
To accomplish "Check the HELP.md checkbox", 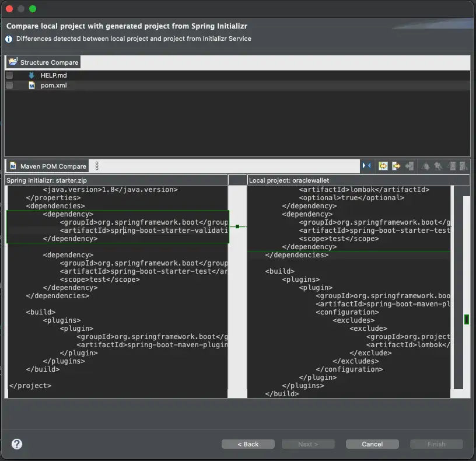I will pyautogui.click(x=9, y=75).
